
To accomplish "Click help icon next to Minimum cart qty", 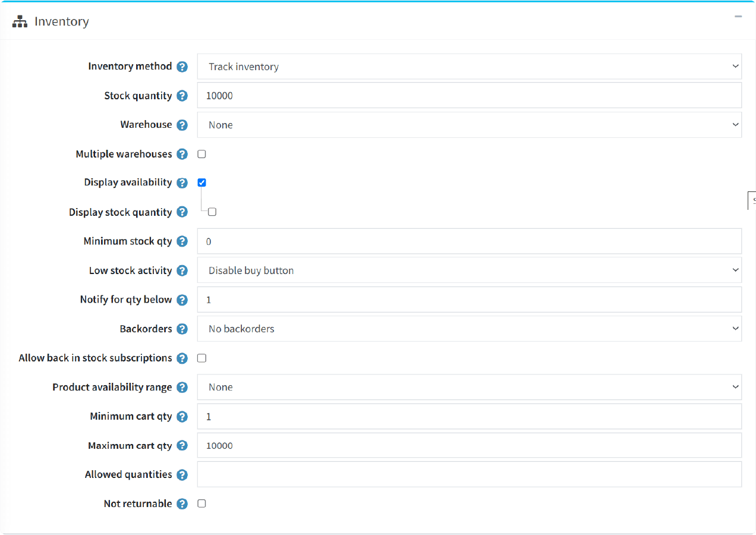I will click(182, 417).
